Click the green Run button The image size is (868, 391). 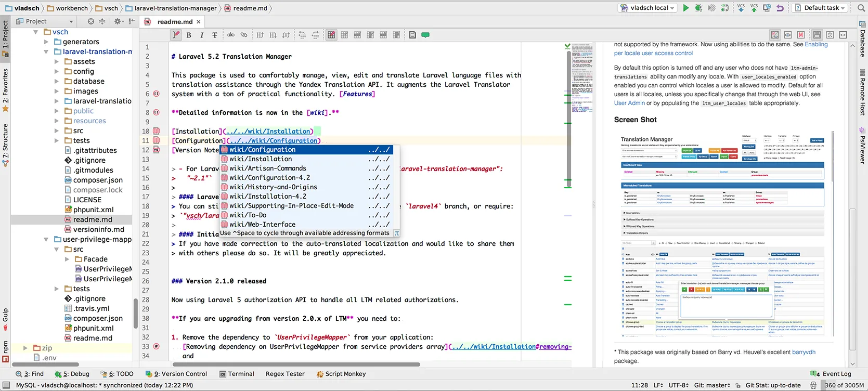click(686, 8)
